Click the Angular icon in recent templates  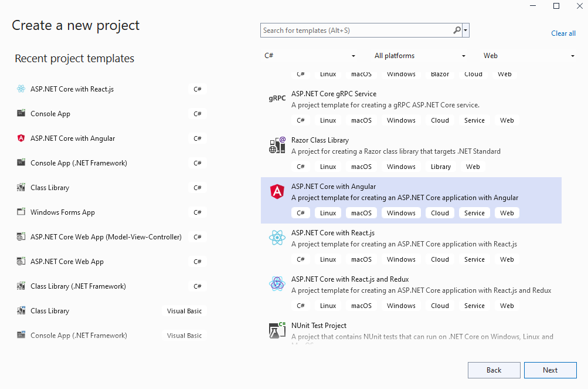coord(21,138)
